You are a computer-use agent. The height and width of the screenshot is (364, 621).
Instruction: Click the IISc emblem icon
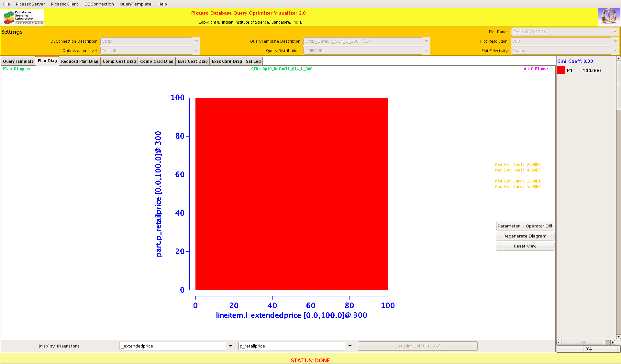pos(609,17)
